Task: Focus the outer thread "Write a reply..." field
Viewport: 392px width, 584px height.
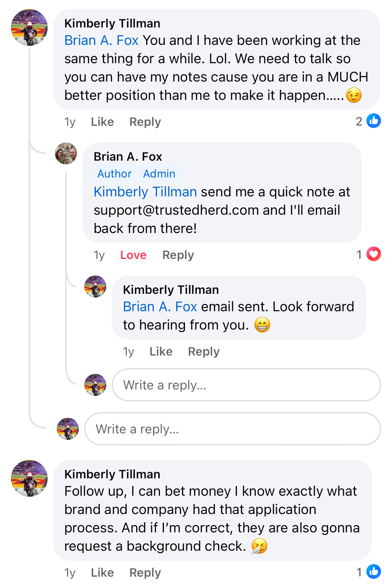Action: (232, 429)
